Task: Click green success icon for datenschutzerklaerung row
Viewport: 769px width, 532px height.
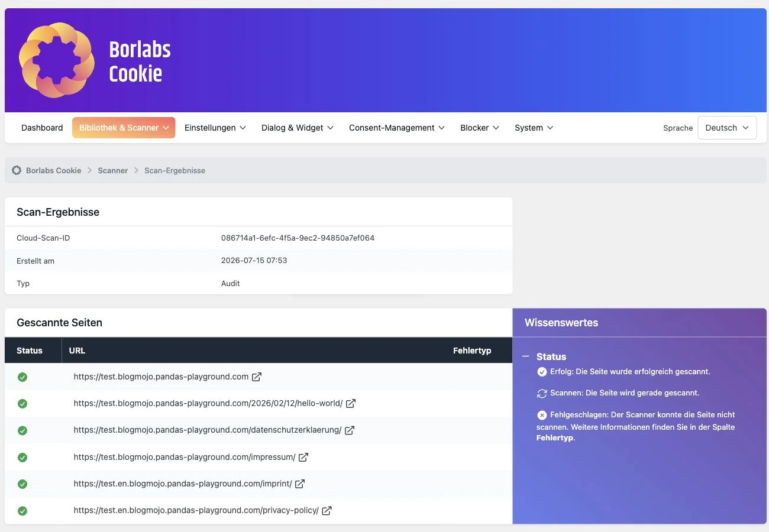Action: pyautogui.click(x=22, y=430)
